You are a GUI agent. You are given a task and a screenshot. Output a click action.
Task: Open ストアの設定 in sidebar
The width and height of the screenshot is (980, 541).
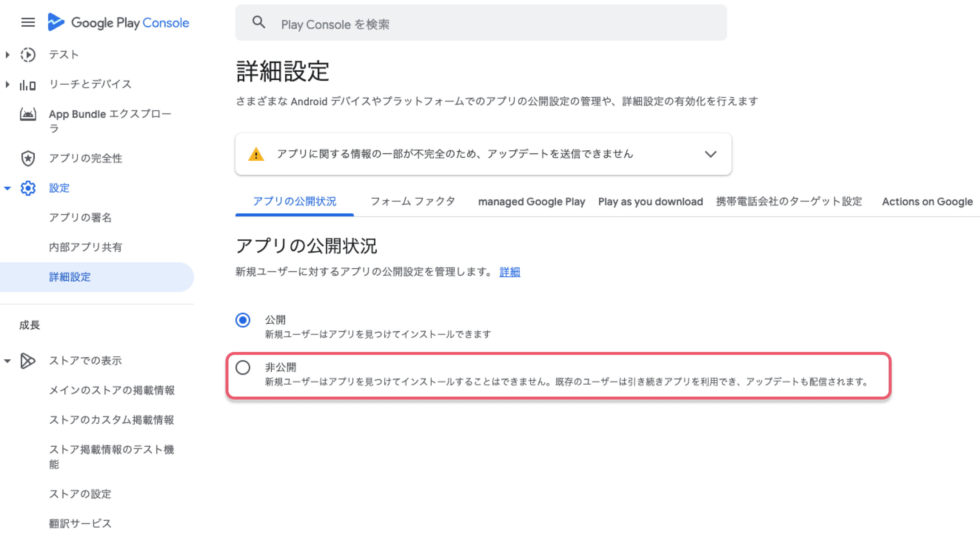(80, 494)
